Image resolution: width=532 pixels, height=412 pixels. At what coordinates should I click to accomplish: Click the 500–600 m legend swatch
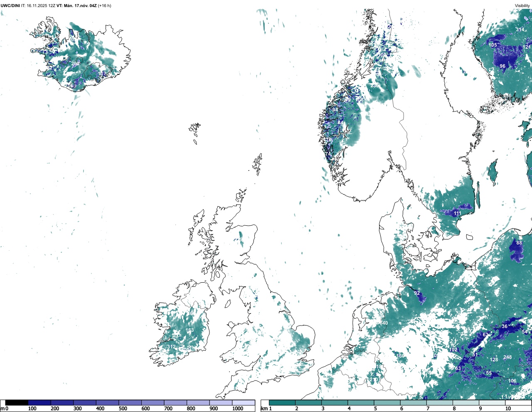coord(130,402)
